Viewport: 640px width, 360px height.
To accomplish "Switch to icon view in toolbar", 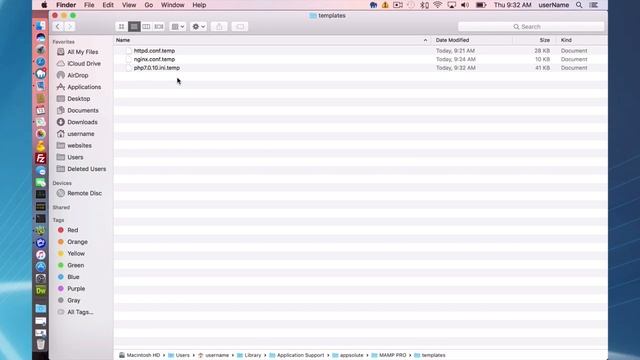I will [x=121, y=27].
